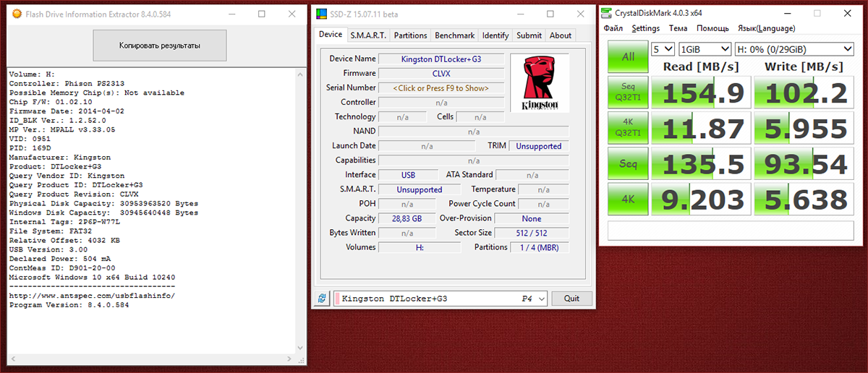This screenshot has width=868, height=373.
Task: Click the Seq Q32T1 write result 102.2
Action: point(804,93)
